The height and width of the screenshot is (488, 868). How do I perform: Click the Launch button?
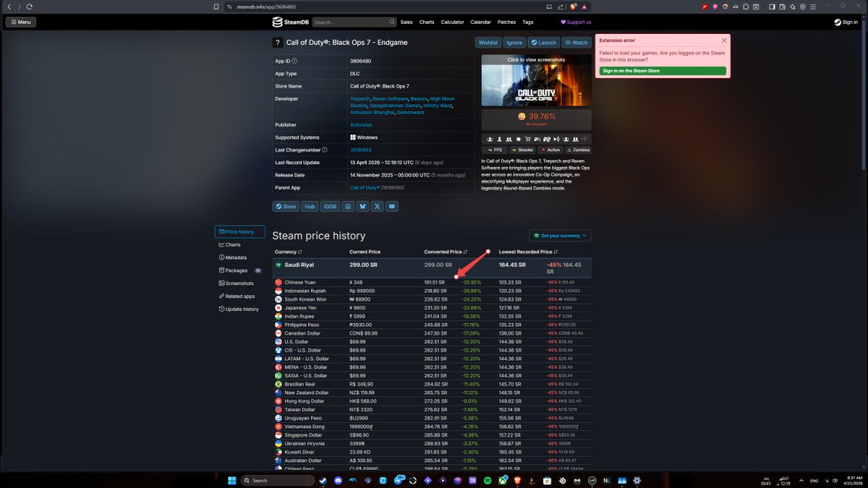[x=543, y=43]
